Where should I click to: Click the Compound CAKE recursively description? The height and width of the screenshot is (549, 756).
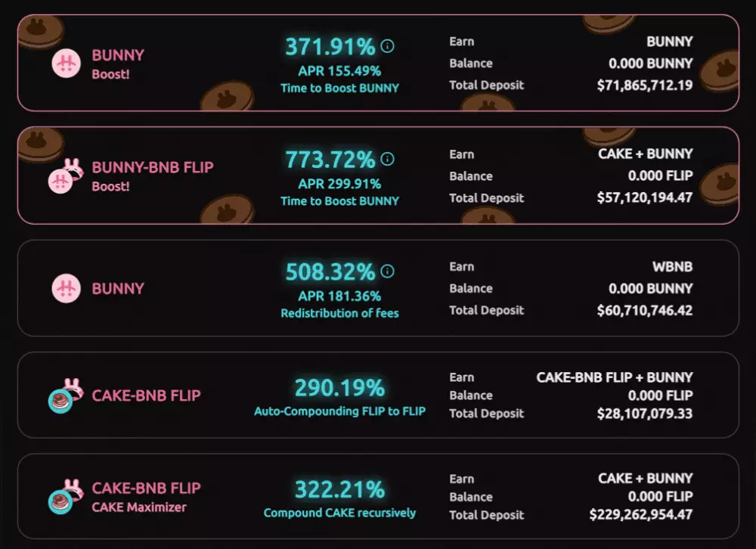pyautogui.click(x=339, y=513)
